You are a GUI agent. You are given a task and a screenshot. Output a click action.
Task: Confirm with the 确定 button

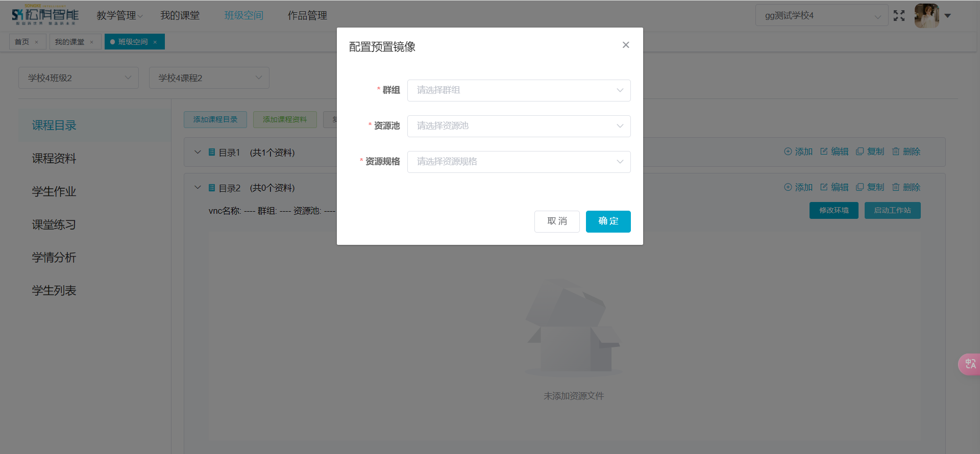pos(608,221)
